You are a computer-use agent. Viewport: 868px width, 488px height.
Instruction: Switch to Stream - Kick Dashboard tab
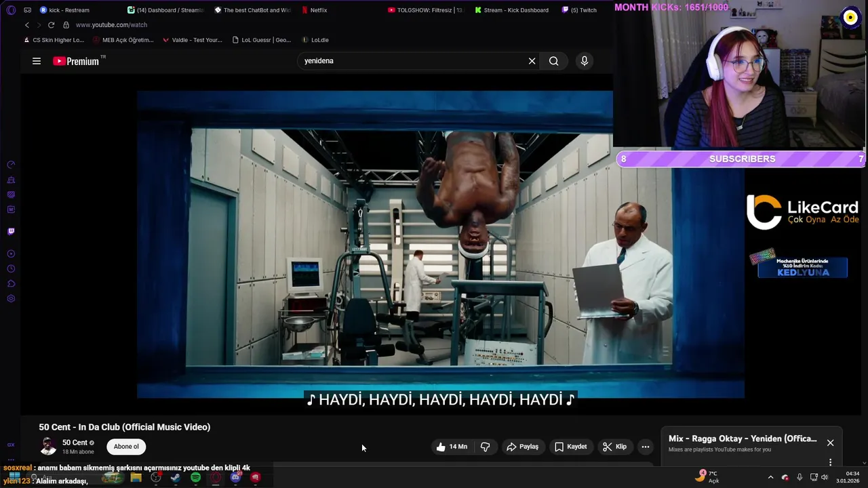pyautogui.click(x=512, y=10)
